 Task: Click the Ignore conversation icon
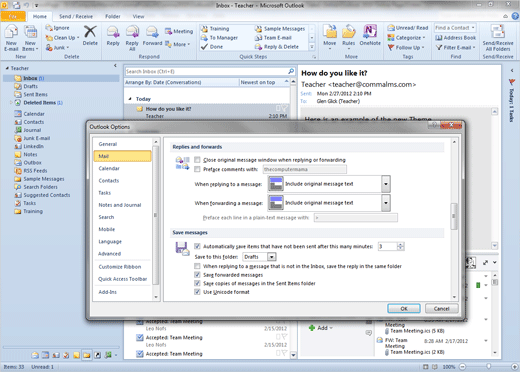point(49,28)
